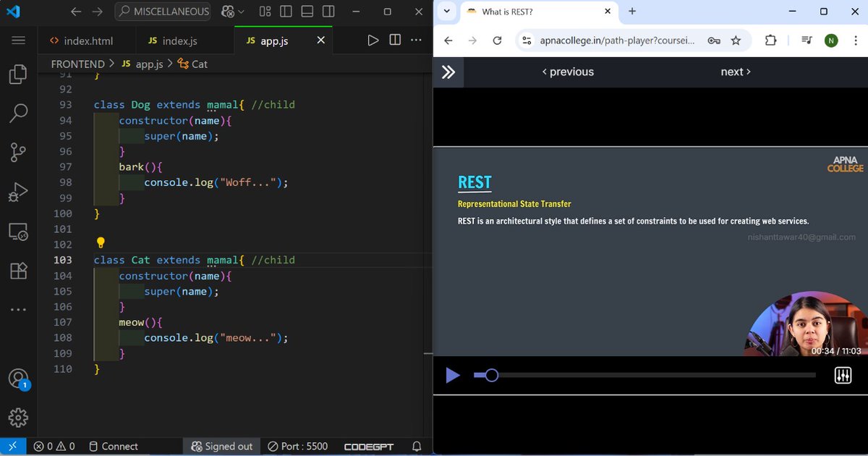
Task: Expand the course sidebar with the double-chevron
Action: (448, 72)
